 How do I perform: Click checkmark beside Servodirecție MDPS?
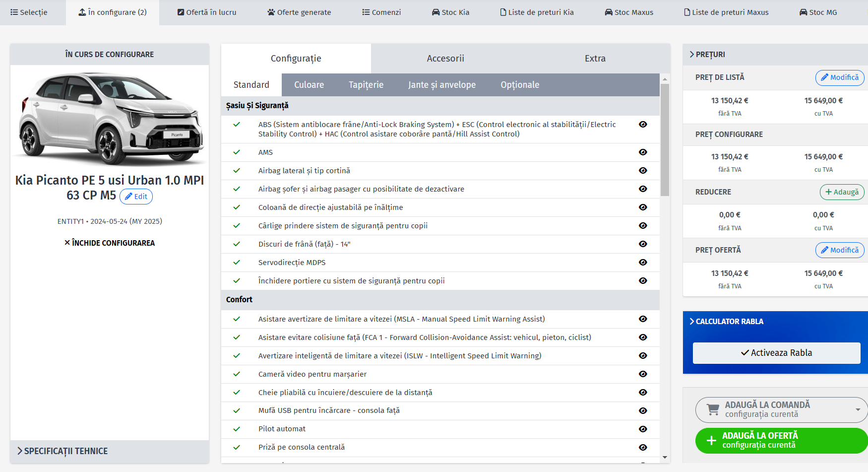coord(237,263)
